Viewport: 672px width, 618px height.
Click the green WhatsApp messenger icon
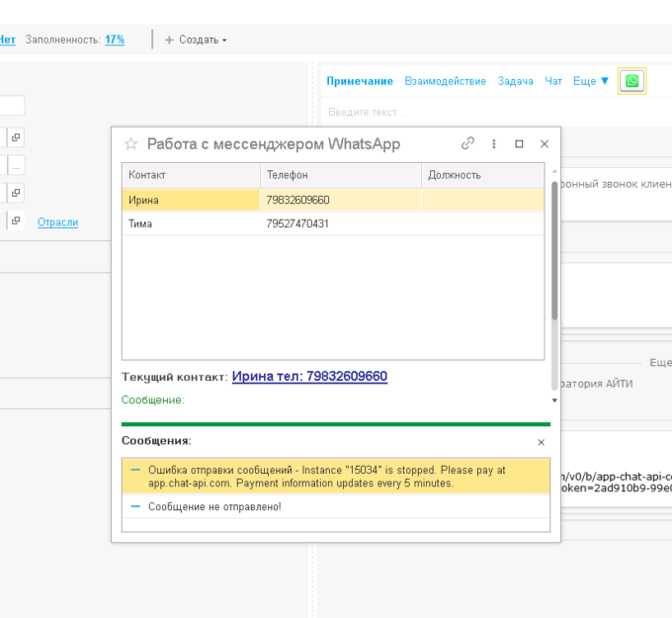click(x=631, y=81)
